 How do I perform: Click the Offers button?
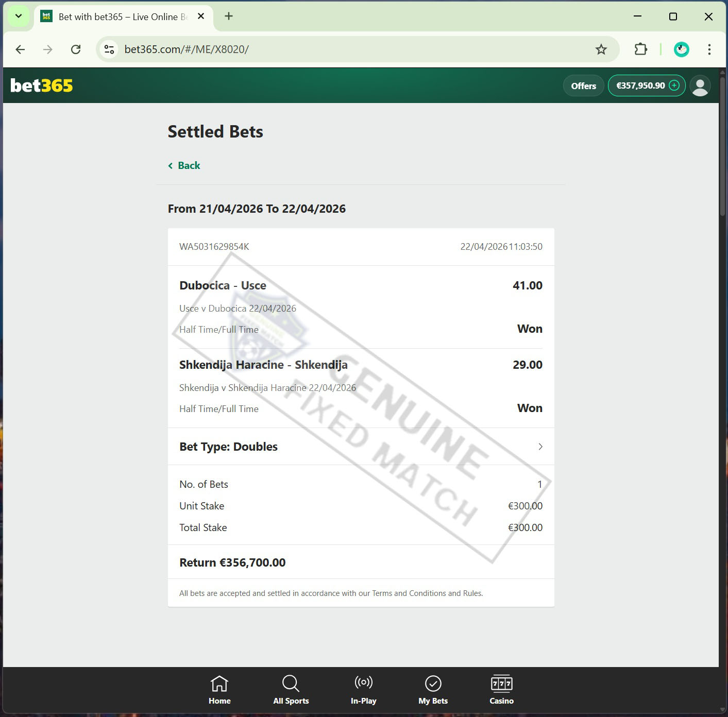(x=583, y=86)
